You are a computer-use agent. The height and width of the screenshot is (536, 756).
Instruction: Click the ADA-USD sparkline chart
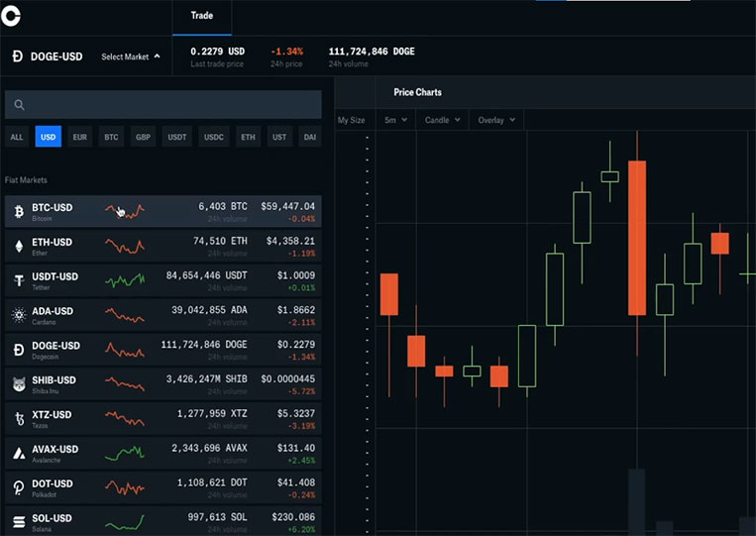[x=125, y=315]
